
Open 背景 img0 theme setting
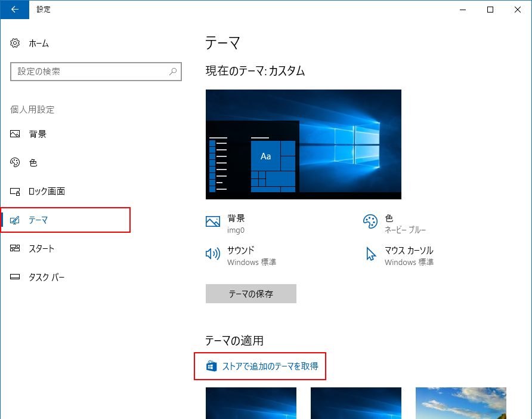(225, 224)
